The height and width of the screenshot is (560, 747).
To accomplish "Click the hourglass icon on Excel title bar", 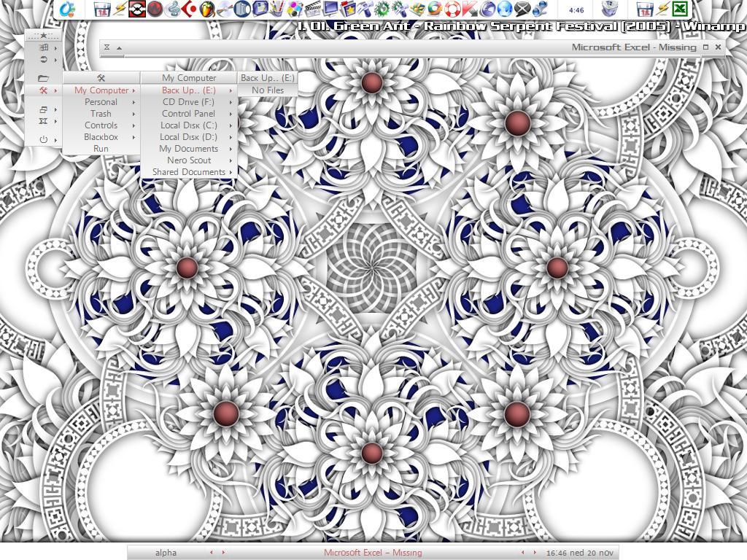I will click(x=107, y=47).
